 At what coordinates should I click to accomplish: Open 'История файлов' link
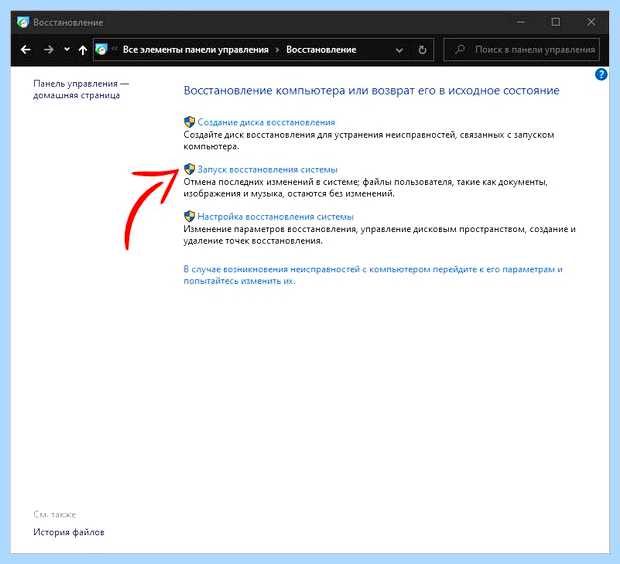pos(69,532)
